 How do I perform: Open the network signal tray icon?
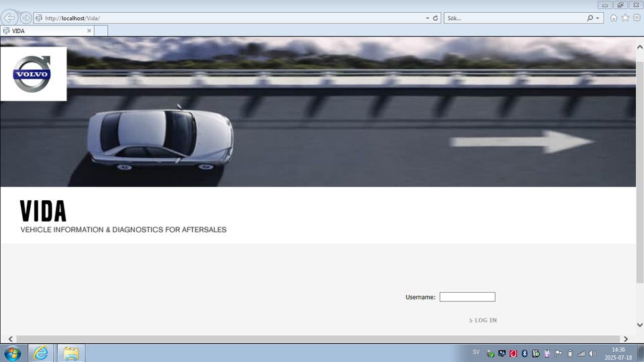(581, 353)
